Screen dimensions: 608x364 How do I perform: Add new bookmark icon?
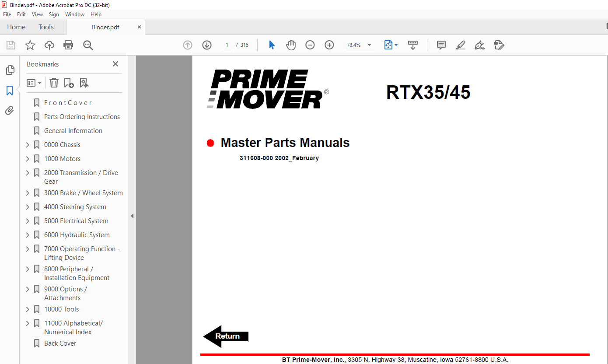[x=69, y=83]
